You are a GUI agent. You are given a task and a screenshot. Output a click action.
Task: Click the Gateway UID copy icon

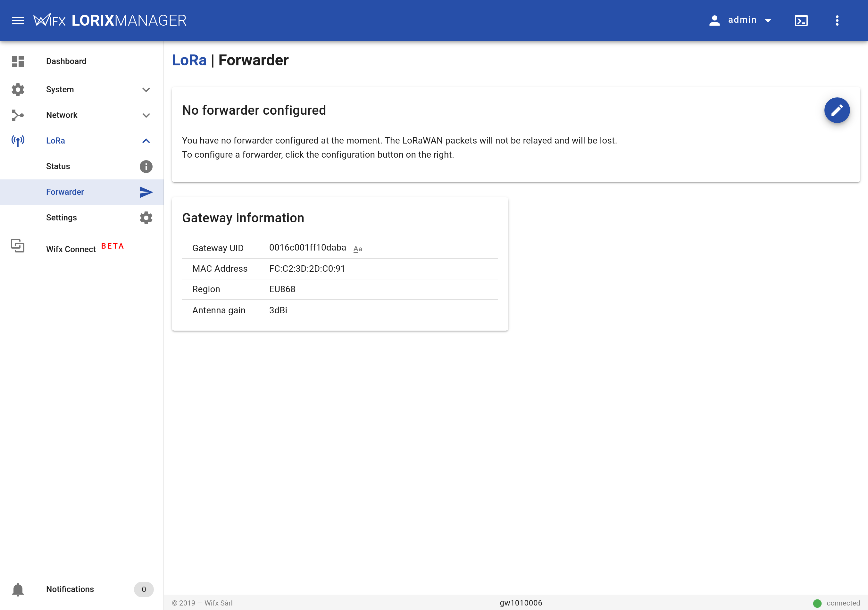tap(357, 249)
